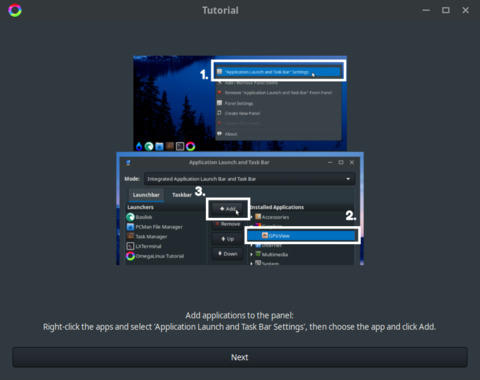This screenshot has height=380, width=480.
Task: Select the GPicView row in the tutorial picture
Action: [302, 236]
